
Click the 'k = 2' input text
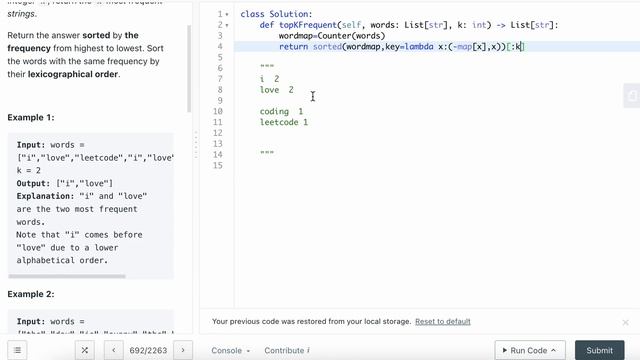point(29,170)
